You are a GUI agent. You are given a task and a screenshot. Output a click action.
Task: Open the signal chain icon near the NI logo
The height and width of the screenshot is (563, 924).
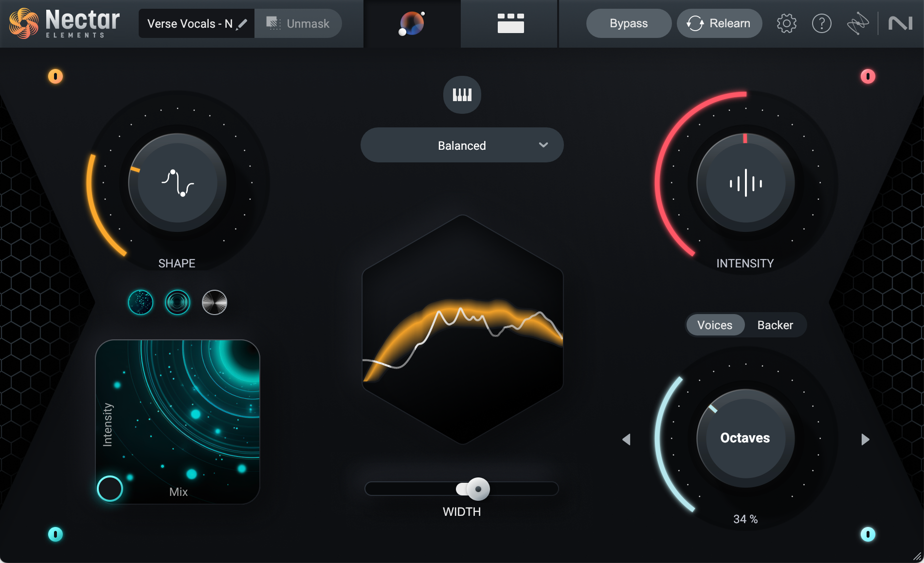click(x=858, y=23)
